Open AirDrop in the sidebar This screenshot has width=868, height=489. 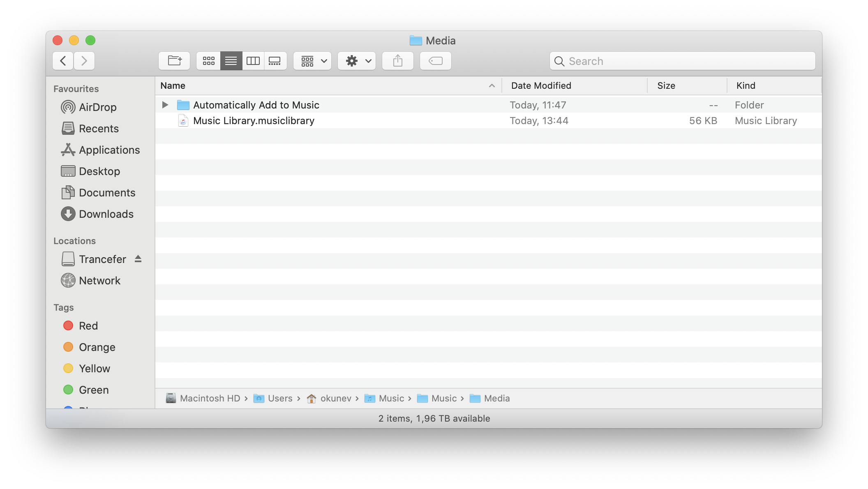pyautogui.click(x=97, y=107)
